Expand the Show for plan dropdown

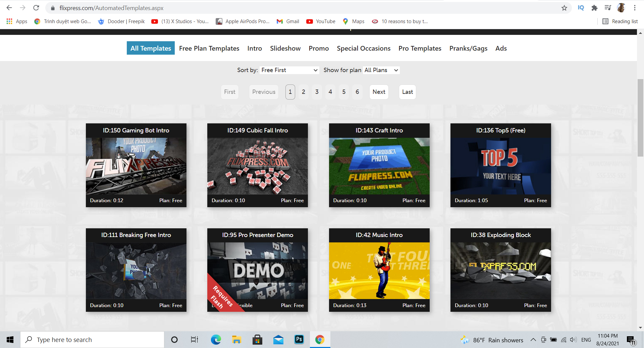click(x=381, y=70)
